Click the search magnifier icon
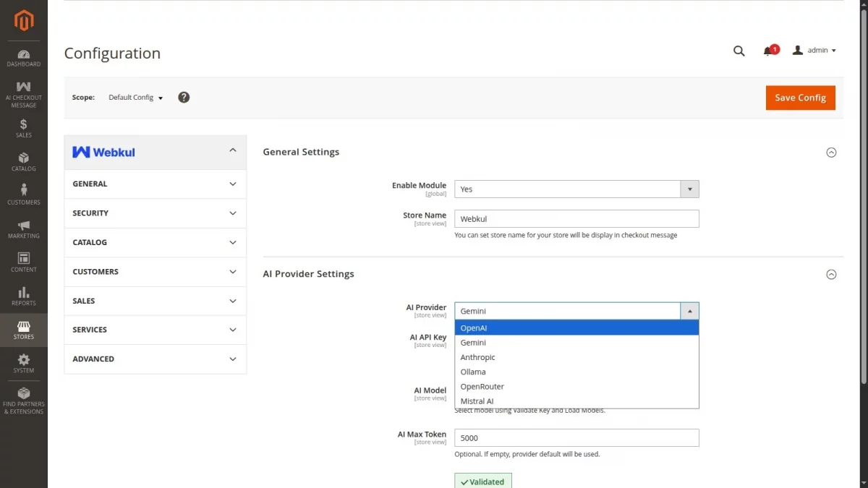 pyautogui.click(x=739, y=51)
